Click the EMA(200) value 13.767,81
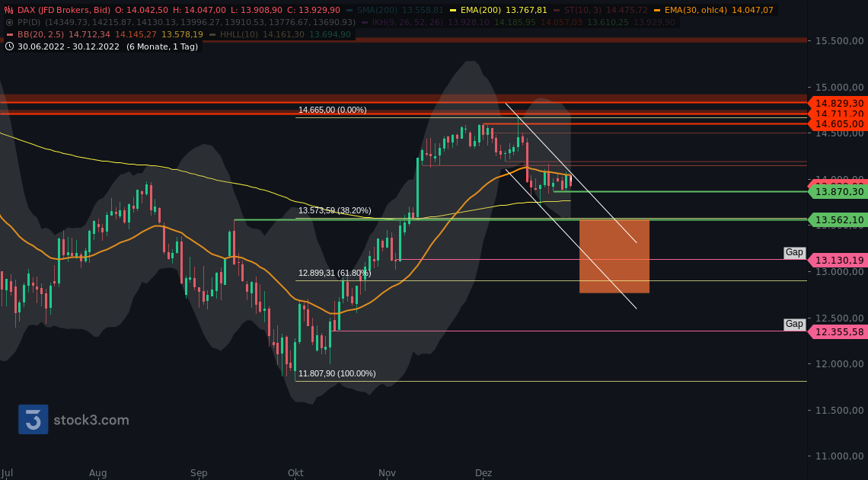This screenshot has width=868, height=480. point(526,10)
